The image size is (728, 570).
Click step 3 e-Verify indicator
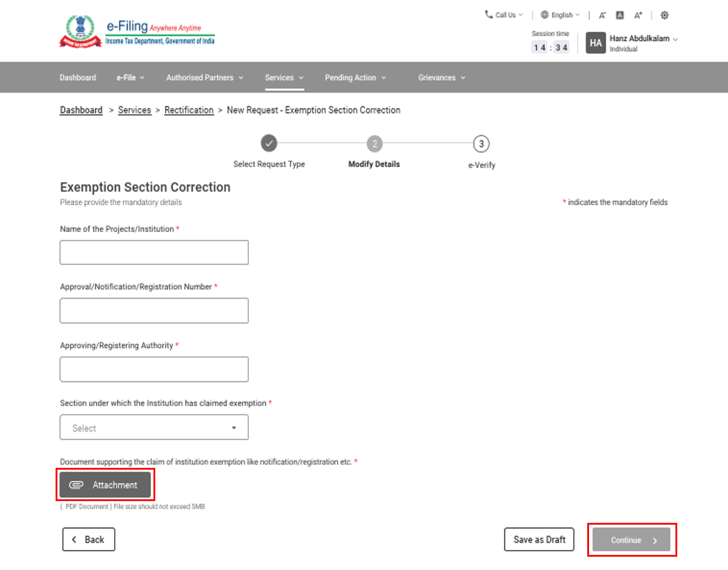pyautogui.click(x=481, y=143)
